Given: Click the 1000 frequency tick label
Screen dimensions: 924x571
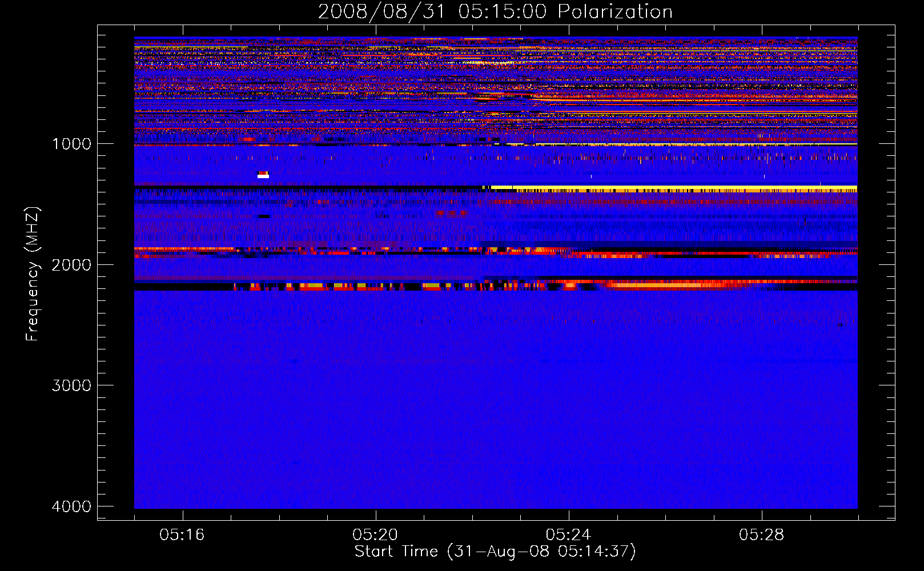Looking at the screenshot, I should [72, 144].
